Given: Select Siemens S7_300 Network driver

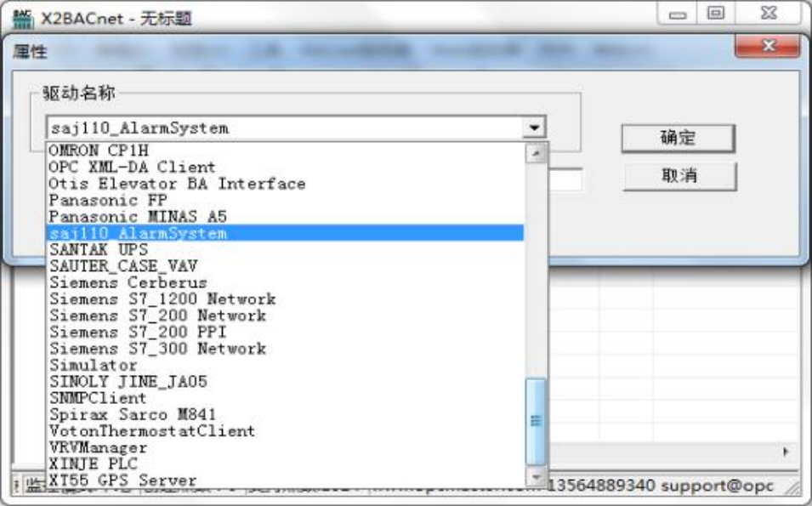Looking at the screenshot, I should (286, 349).
